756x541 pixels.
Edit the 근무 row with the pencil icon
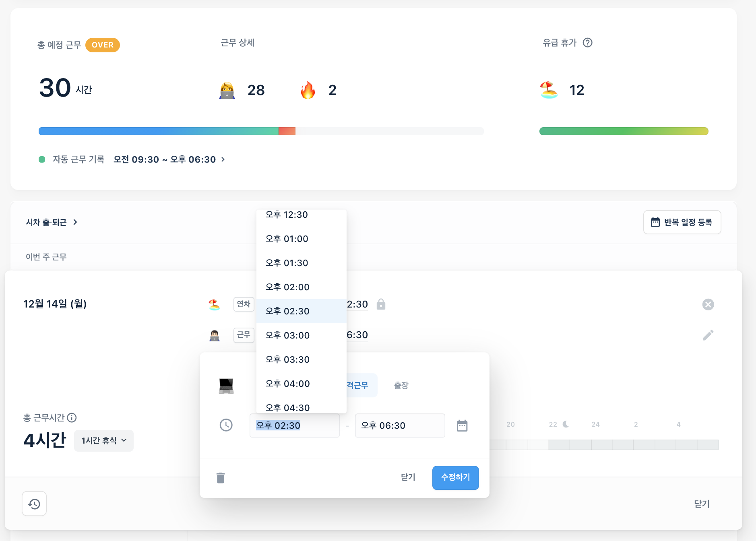[x=708, y=335]
